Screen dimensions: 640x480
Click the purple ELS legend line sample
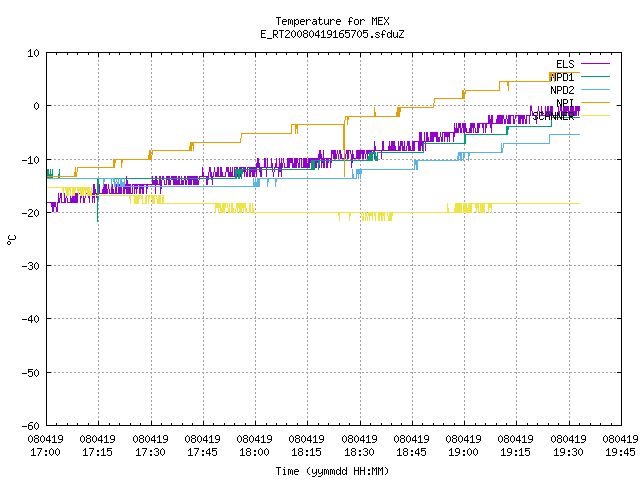coord(595,64)
